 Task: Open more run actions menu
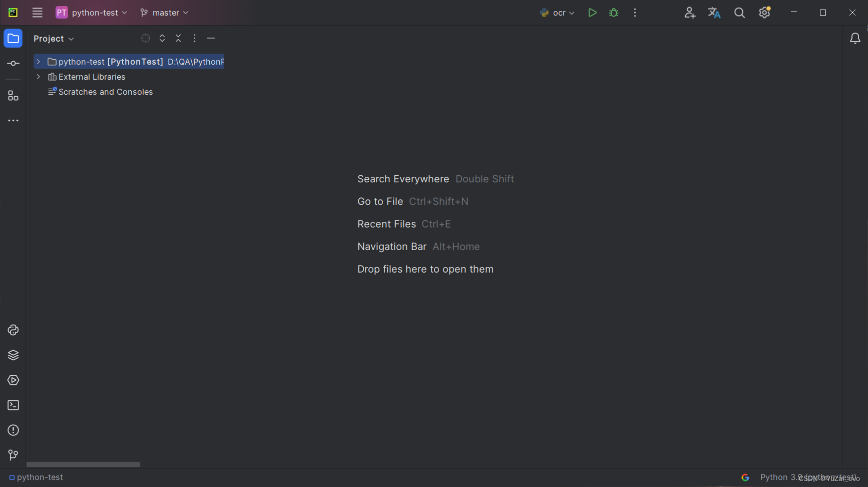(x=635, y=13)
